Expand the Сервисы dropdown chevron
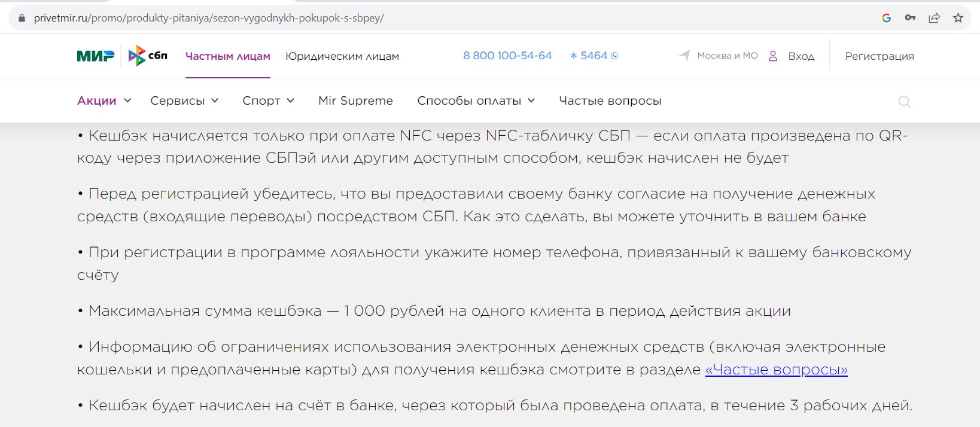Image resolution: width=980 pixels, height=427 pixels. tap(215, 100)
